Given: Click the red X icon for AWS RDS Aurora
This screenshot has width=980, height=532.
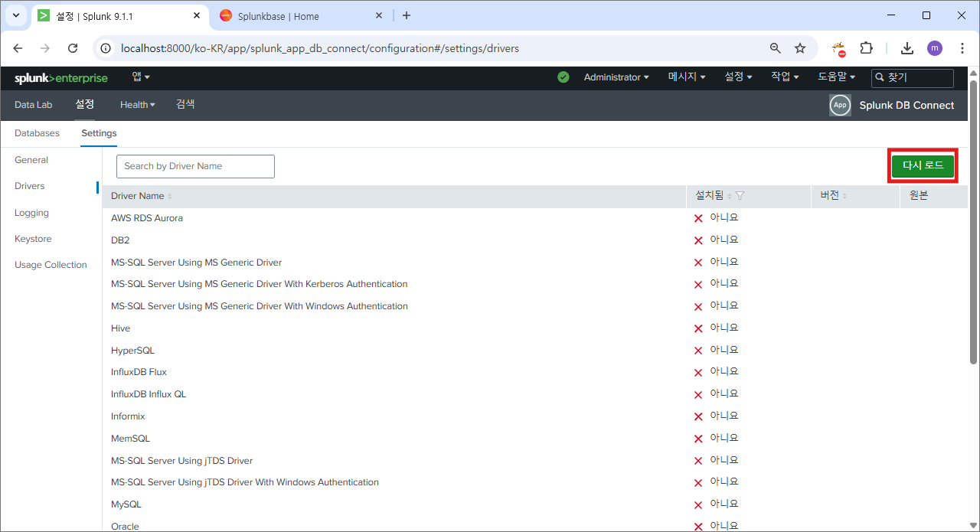Looking at the screenshot, I should pos(698,219).
